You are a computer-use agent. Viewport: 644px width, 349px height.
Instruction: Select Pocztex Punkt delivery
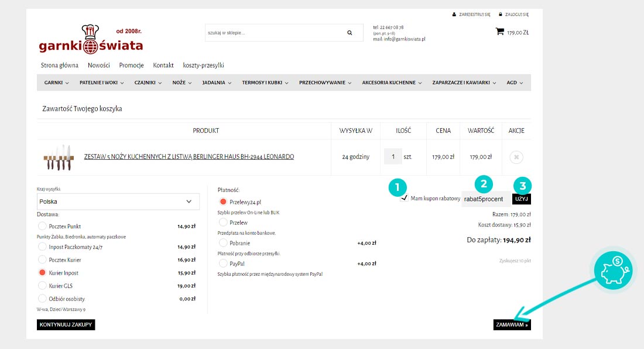click(x=42, y=226)
